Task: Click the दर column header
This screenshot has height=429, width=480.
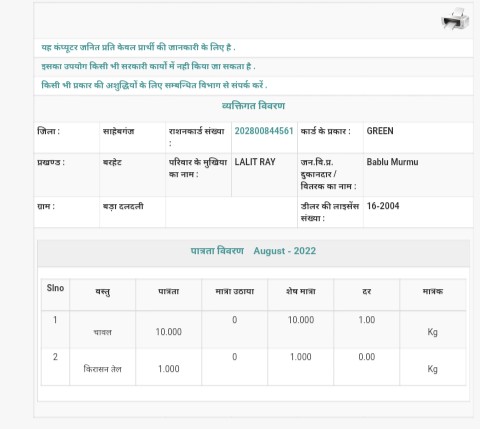Action: [x=367, y=292]
